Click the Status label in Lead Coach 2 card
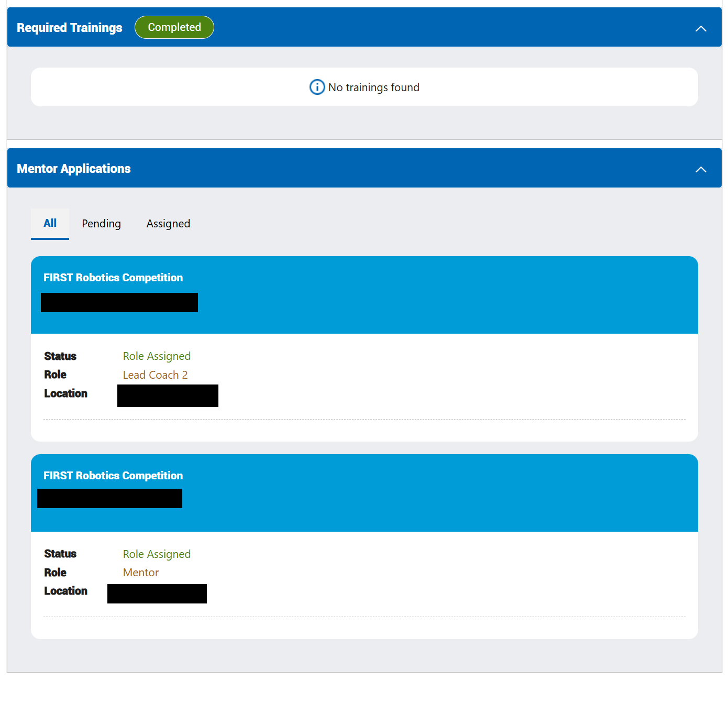728x703 pixels. coord(60,356)
